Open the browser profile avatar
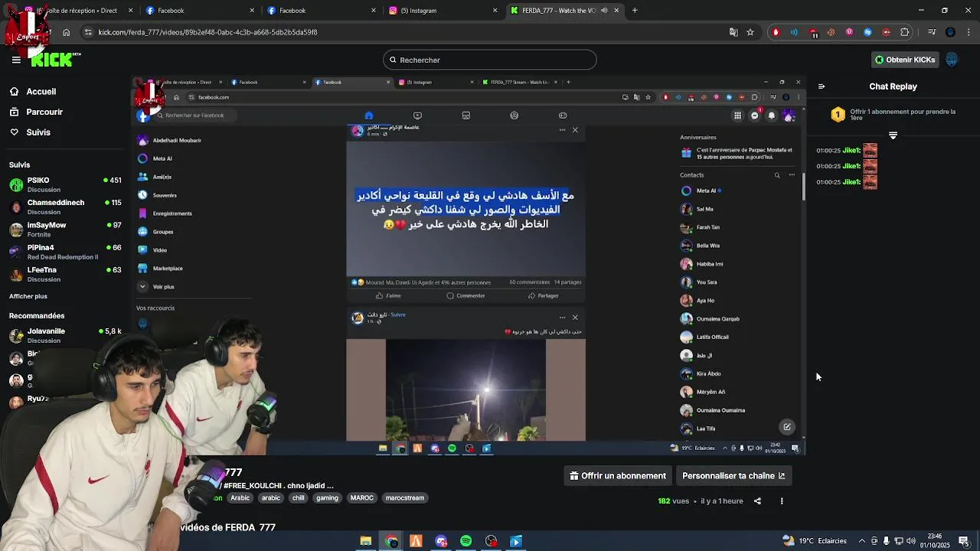This screenshot has width=980, height=551. [950, 32]
